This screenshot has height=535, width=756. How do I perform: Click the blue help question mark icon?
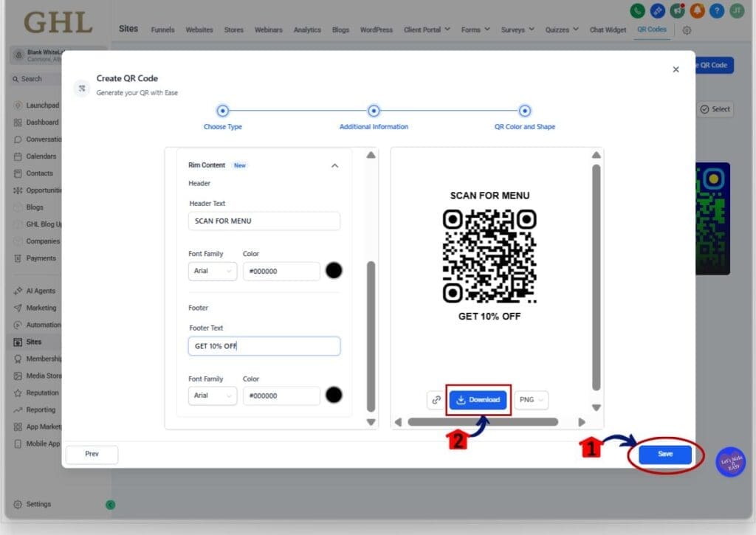(x=716, y=11)
